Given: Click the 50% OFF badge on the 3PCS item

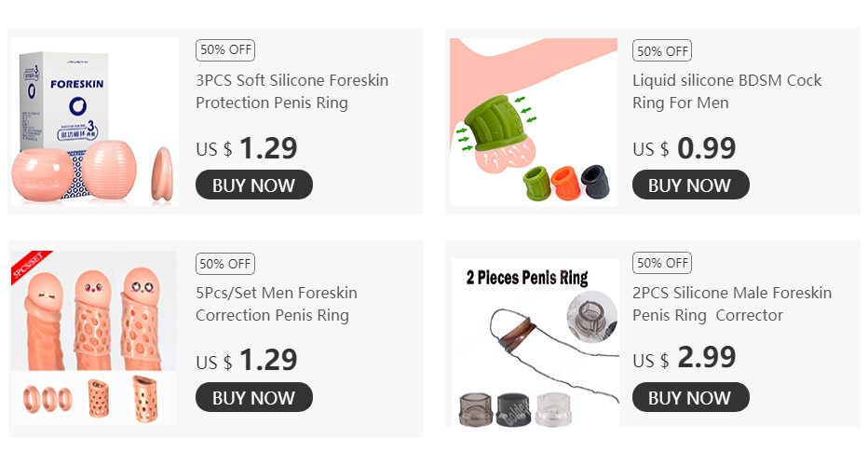Looking at the screenshot, I should [225, 51].
